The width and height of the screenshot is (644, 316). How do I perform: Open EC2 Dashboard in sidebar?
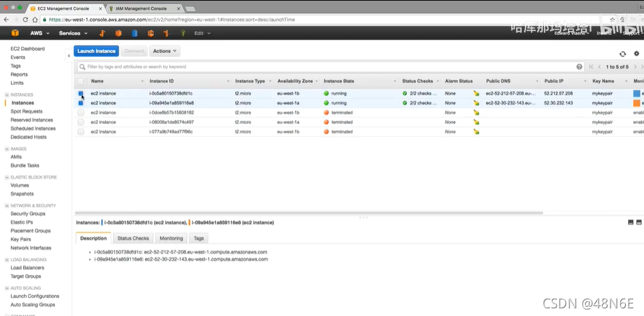tap(27, 49)
